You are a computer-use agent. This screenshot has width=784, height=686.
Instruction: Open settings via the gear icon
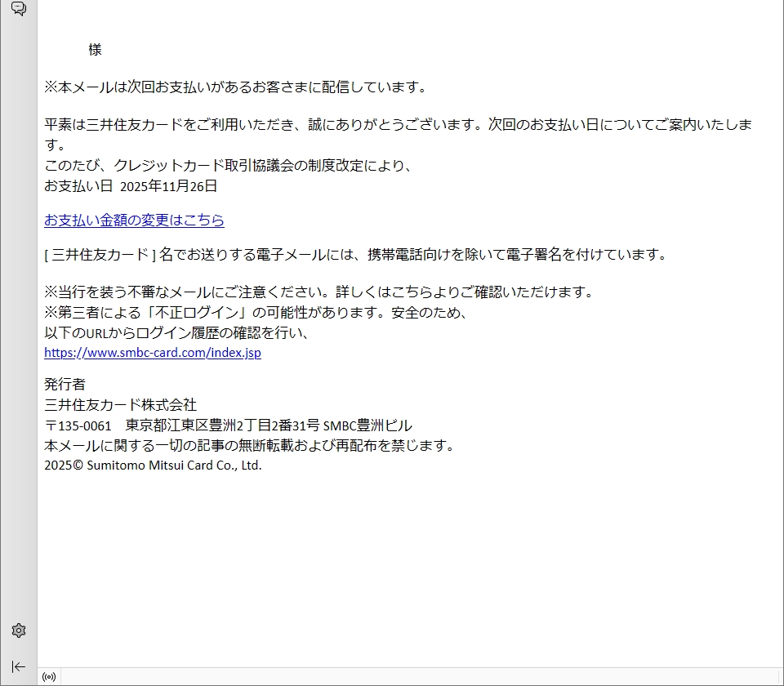point(19,630)
